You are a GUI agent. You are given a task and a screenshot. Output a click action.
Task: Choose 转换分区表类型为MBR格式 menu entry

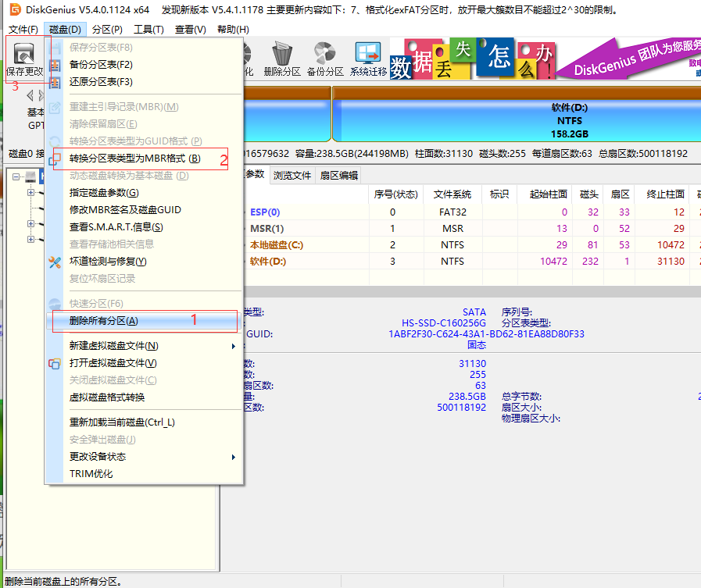pyautogui.click(x=134, y=159)
